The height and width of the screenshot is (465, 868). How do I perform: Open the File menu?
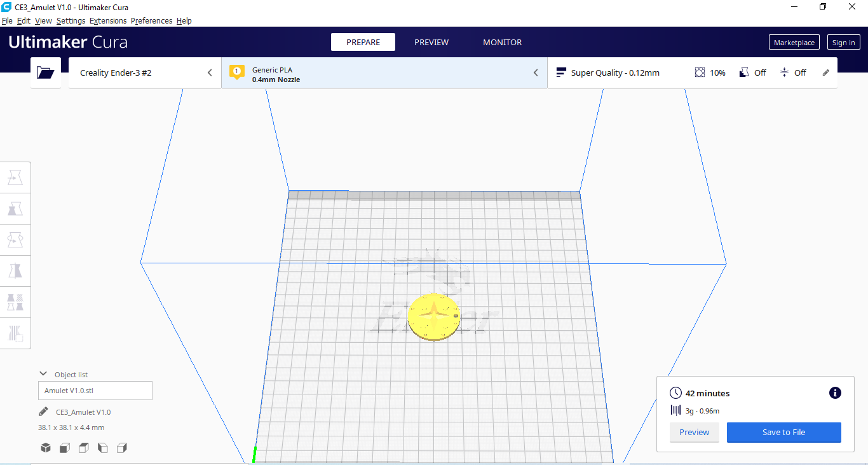click(x=7, y=21)
